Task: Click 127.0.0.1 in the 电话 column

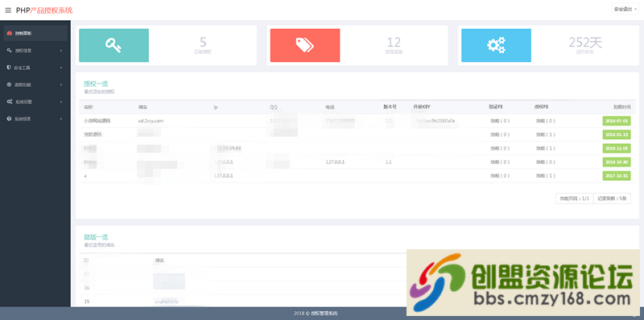Action: (x=335, y=162)
